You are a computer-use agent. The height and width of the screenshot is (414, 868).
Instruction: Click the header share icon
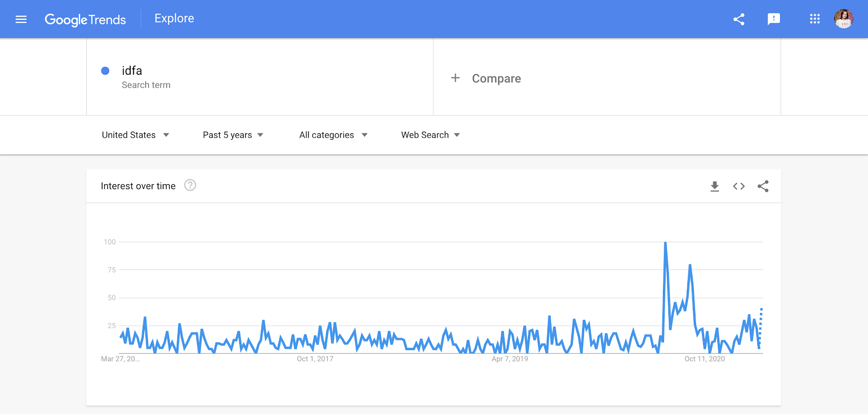pyautogui.click(x=739, y=20)
